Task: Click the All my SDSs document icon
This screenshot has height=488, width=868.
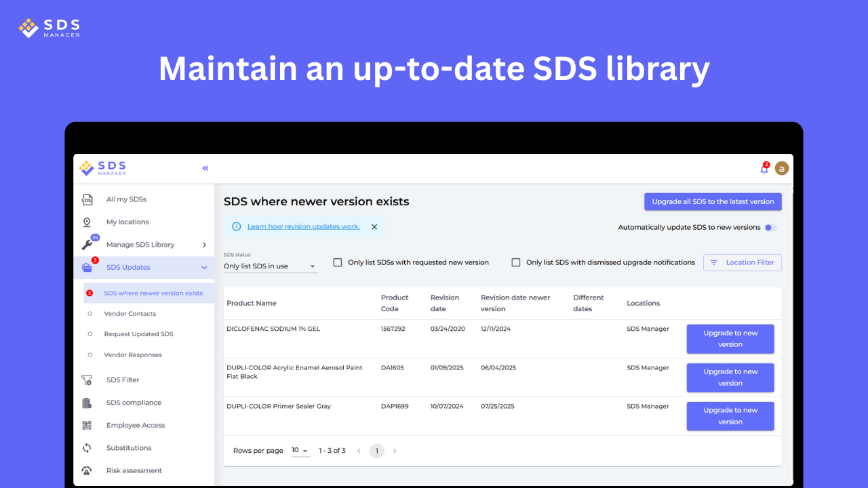Action: pos(87,199)
